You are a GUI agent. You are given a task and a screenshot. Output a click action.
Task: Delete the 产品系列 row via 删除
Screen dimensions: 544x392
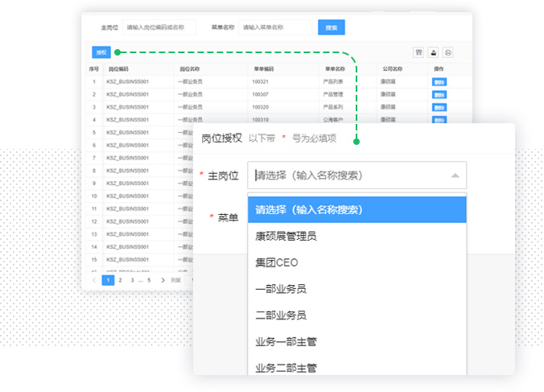click(439, 107)
